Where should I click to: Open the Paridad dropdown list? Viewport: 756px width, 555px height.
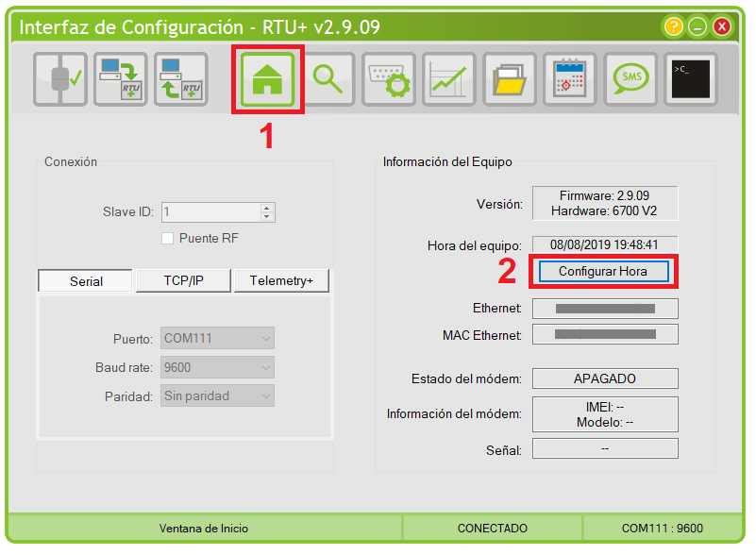[x=218, y=396]
